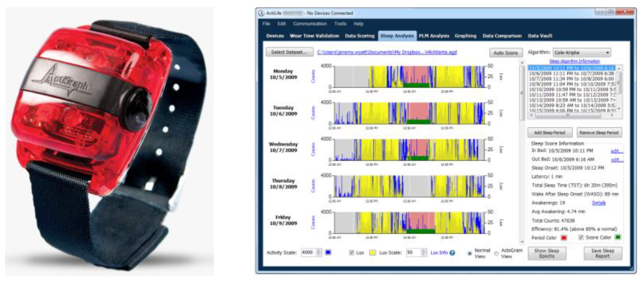Select the Normal View radio button
Screen dimensions: 644x285
pyautogui.click(x=470, y=254)
